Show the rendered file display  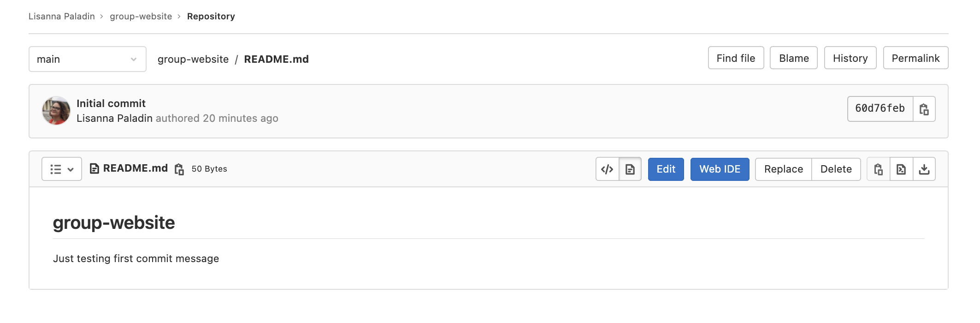tap(631, 169)
